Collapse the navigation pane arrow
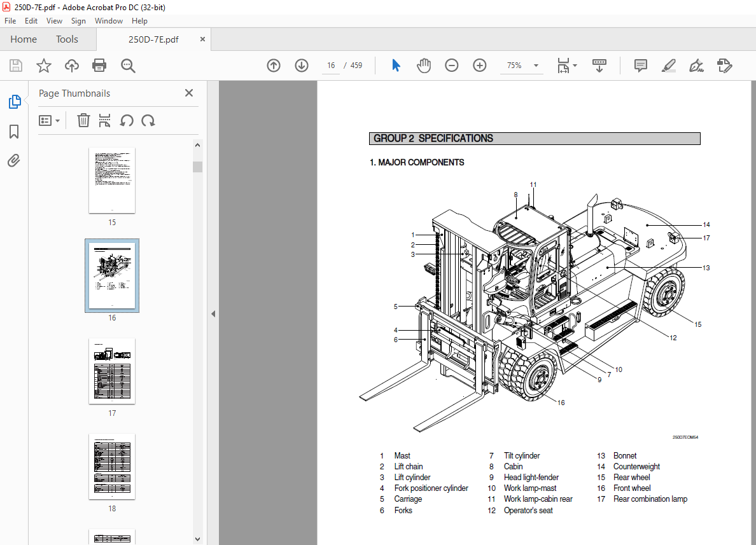This screenshot has width=756, height=545. [213, 314]
